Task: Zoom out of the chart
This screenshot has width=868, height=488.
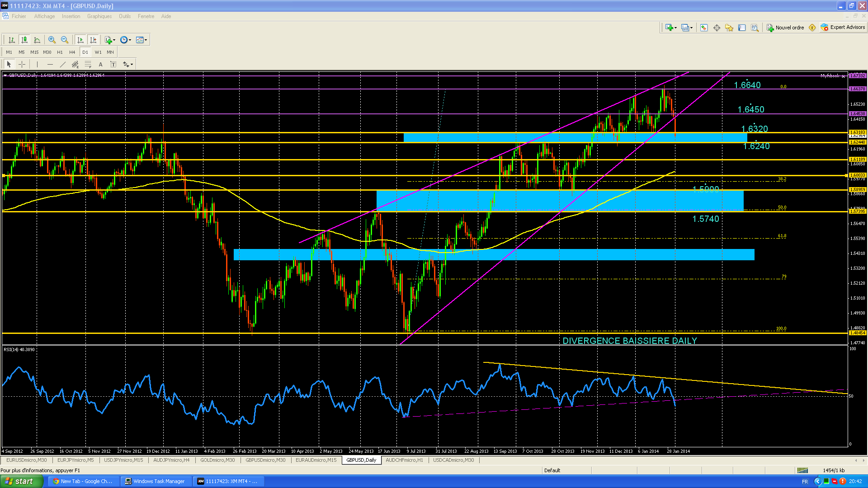Action: (x=64, y=40)
